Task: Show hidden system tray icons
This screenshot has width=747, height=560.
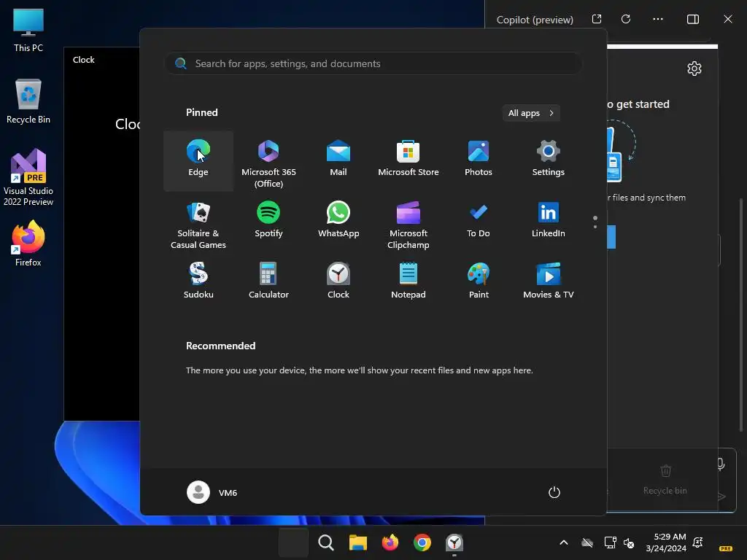Action: click(x=564, y=542)
